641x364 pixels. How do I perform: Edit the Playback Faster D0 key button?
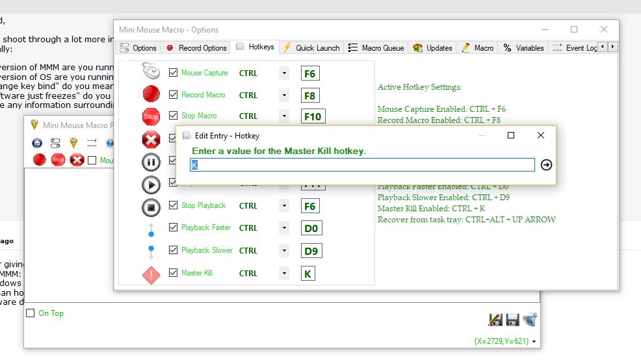311,228
